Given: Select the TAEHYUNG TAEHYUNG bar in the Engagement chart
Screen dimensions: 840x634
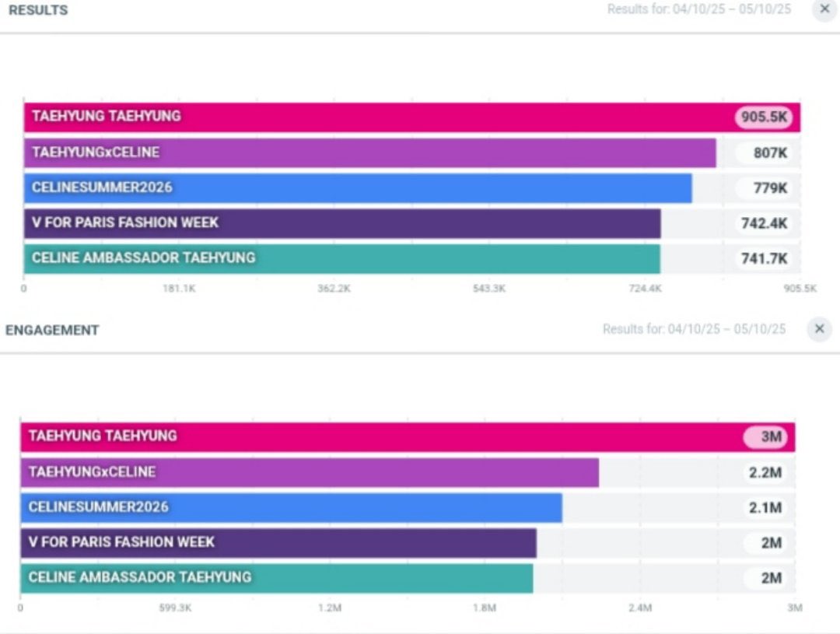Looking at the screenshot, I should (408, 436).
